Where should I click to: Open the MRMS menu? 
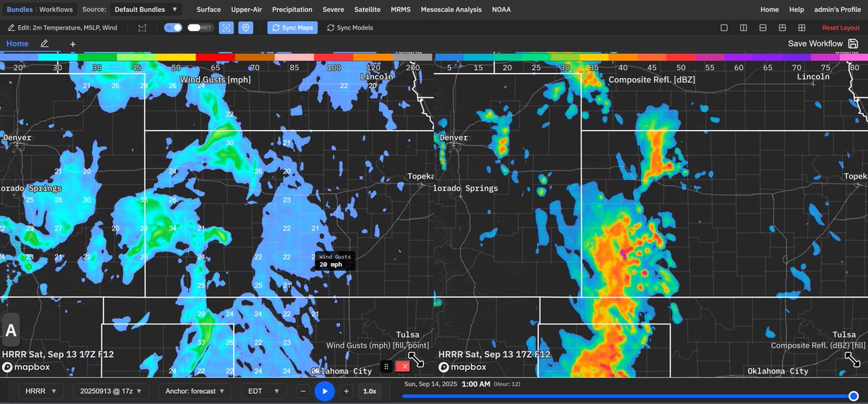pos(401,9)
